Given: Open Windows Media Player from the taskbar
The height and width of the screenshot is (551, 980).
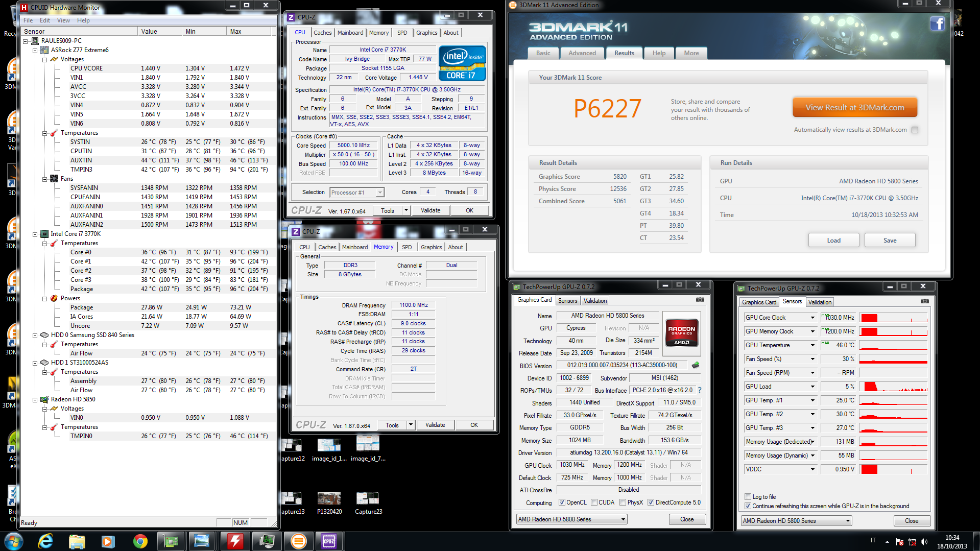Looking at the screenshot, I should tap(108, 541).
